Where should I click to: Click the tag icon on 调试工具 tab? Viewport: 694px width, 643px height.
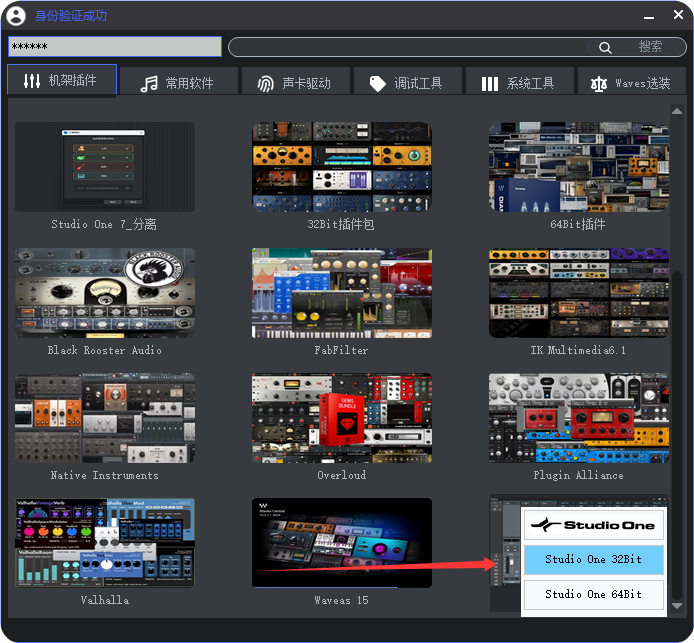click(378, 83)
